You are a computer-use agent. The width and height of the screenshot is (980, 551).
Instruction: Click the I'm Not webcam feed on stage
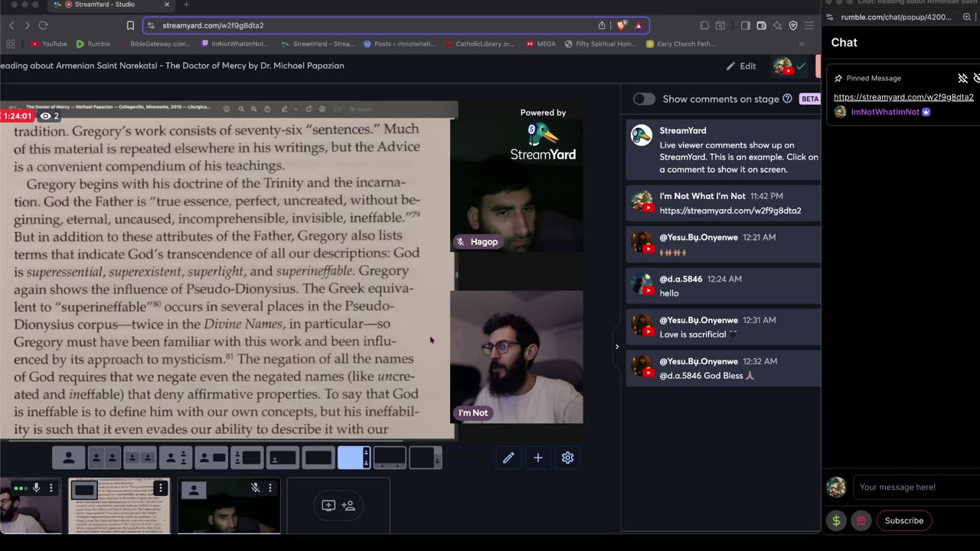(517, 357)
